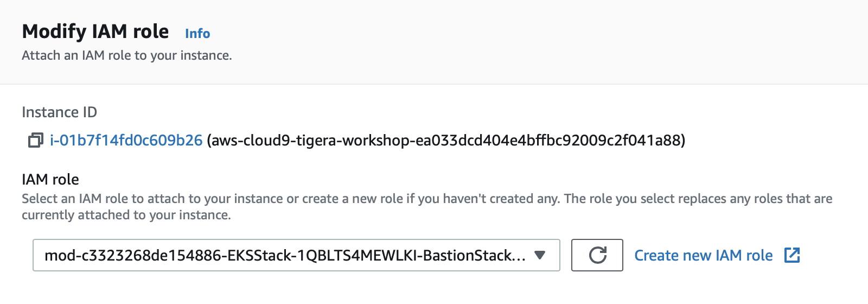Click the IAM role description paragraph
The height and width of the screenshot is (304, 868).
pos(427,207)
